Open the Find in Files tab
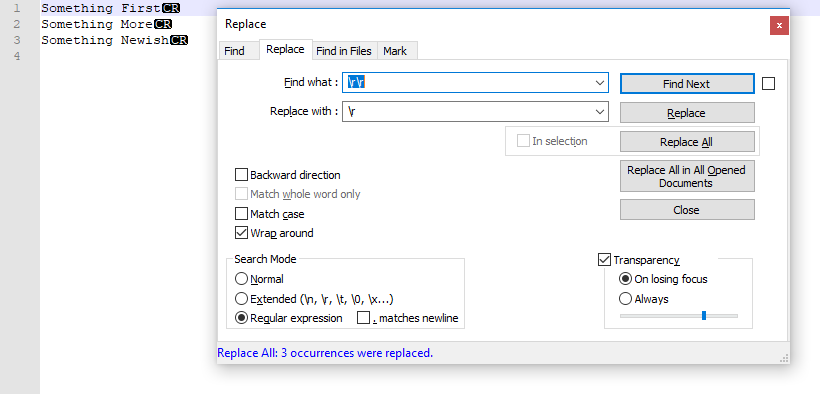The width and height of the screenshot is (820, 394). (x=344, y=51)
